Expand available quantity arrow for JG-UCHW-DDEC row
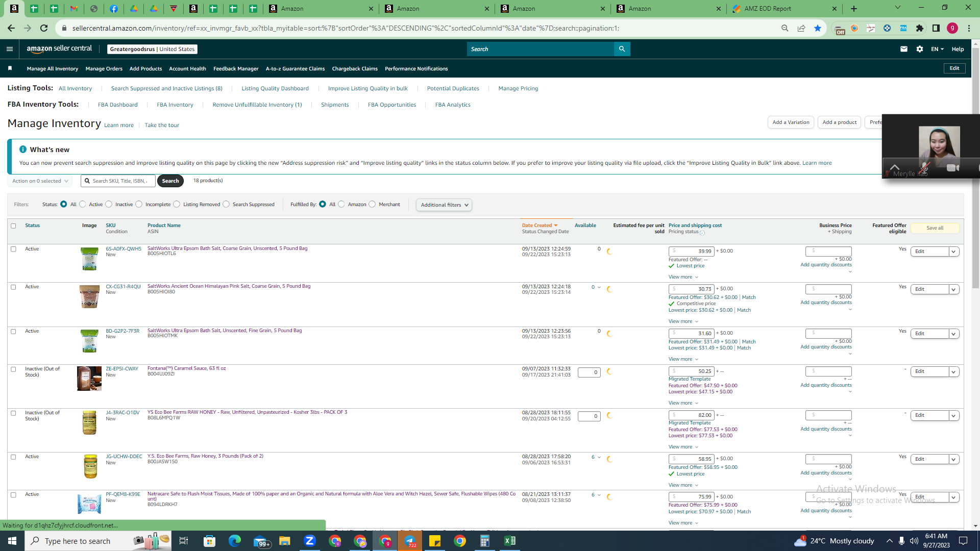Screen dimensions: 980x551 (599, 457)
